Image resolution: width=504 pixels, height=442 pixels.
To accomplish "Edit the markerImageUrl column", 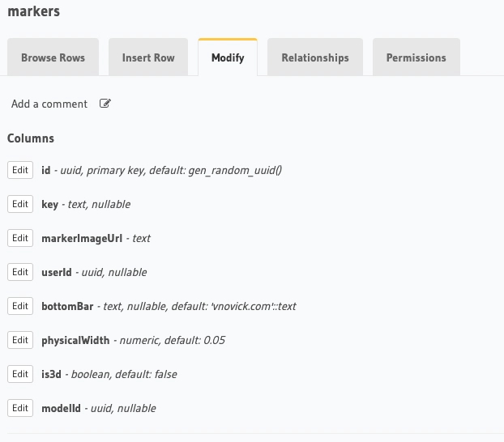I will click(20, 238).
